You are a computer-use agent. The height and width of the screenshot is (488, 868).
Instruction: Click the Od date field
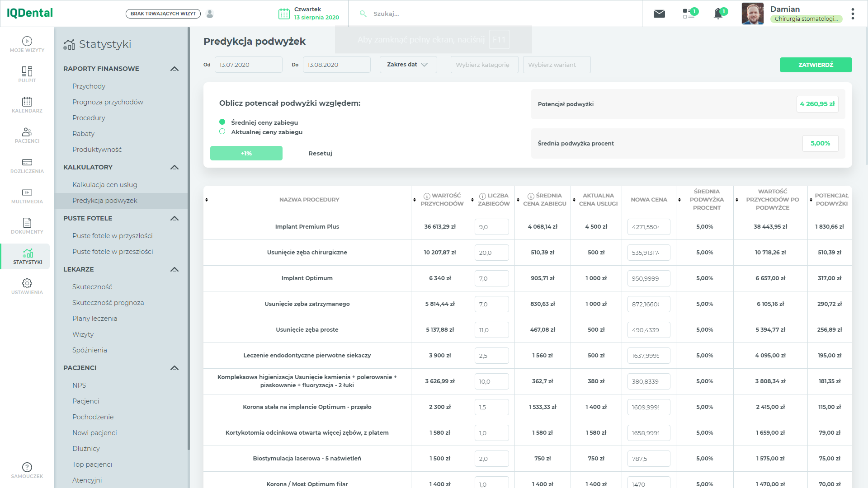[248, 65]
